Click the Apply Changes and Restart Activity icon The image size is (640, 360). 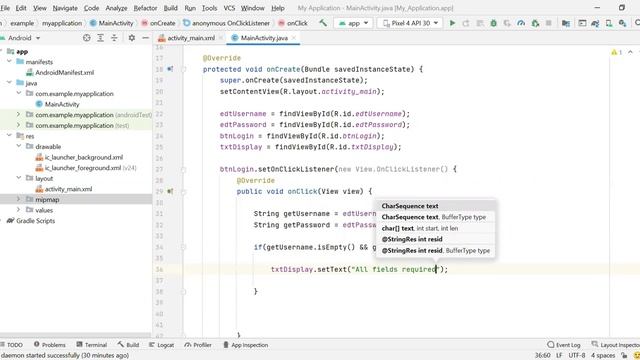pyautogui.click(x=466, y=23)
